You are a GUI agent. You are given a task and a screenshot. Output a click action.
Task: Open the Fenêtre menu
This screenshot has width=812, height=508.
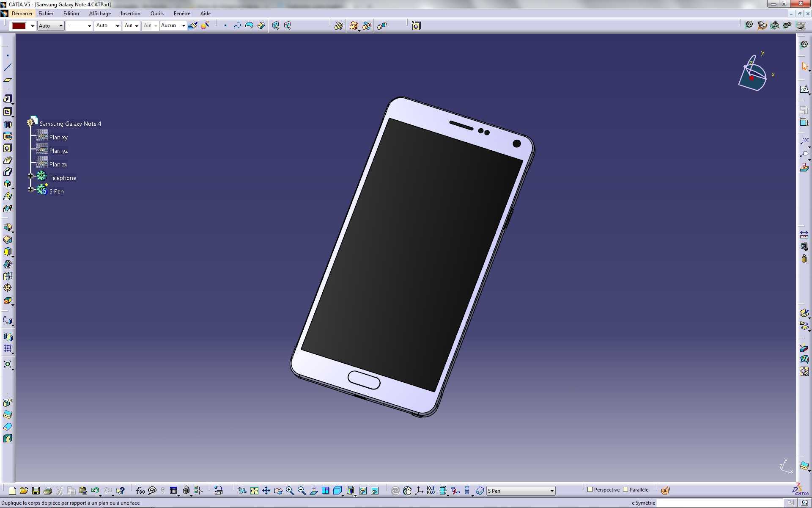[182, 14]
